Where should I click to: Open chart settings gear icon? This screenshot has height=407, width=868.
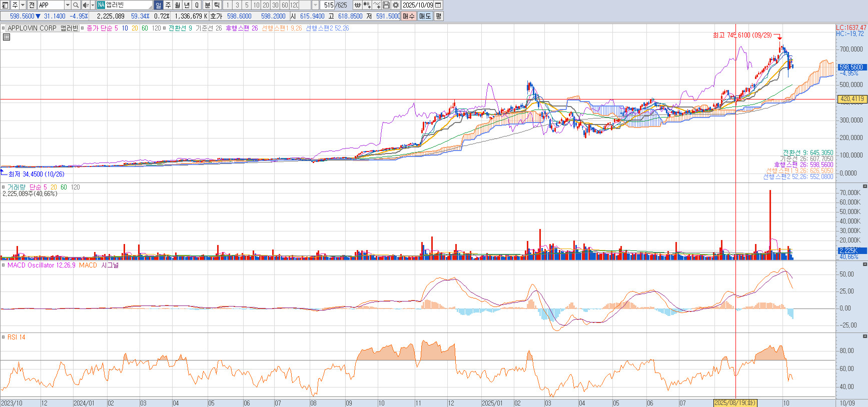pyautogui.click(x=396, y=5)
